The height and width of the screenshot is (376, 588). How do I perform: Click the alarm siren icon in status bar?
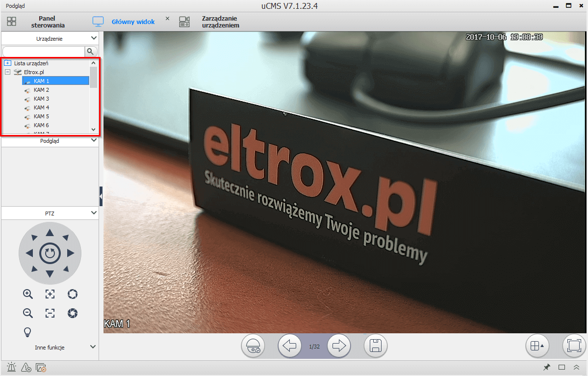point(11,367)
